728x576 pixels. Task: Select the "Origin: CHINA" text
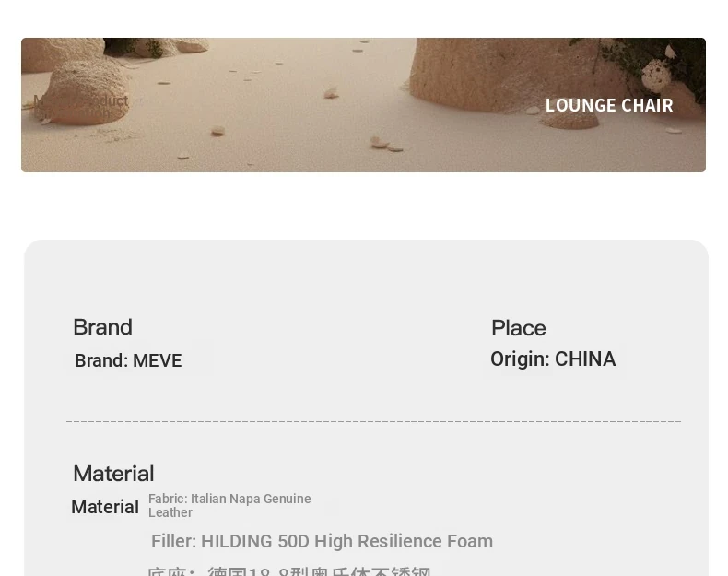pyautogui.click(x=553, y=359)
